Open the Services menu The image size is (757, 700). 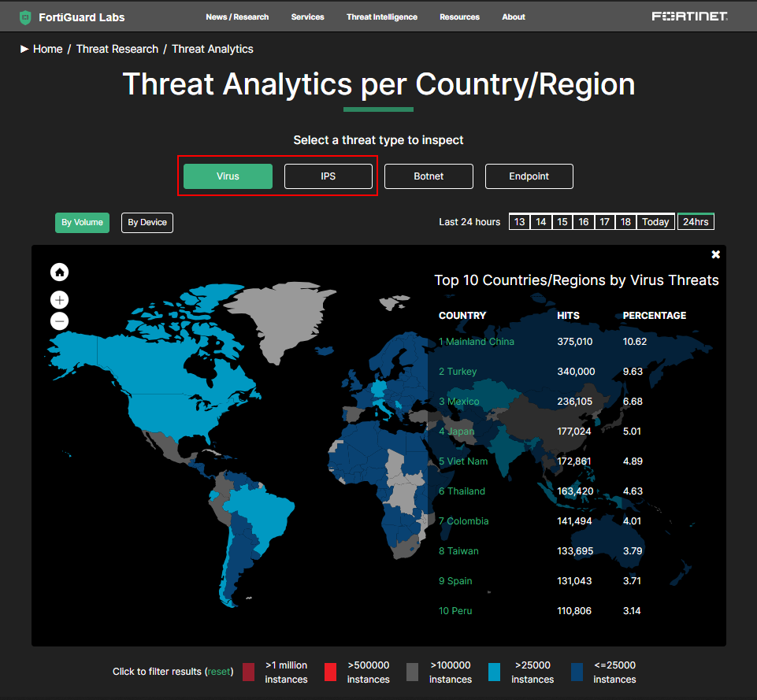(x=307, y=17)
